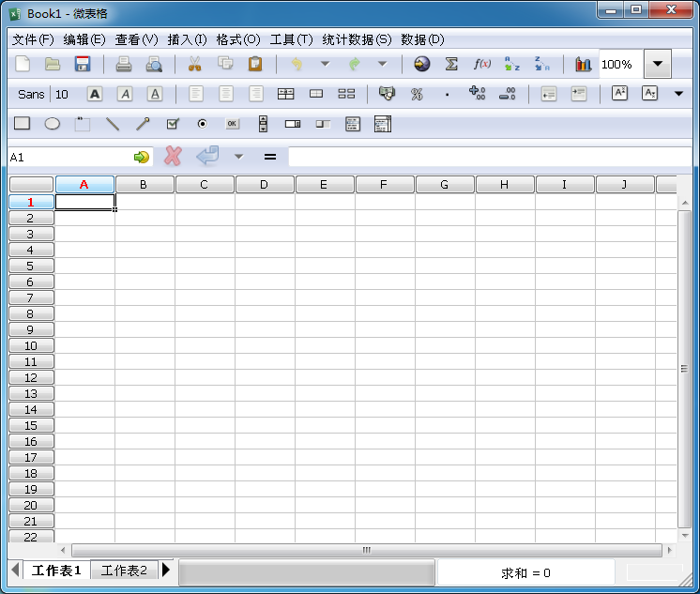
Task: Click the Cut scissors icon
Action: tap(195, 65)
